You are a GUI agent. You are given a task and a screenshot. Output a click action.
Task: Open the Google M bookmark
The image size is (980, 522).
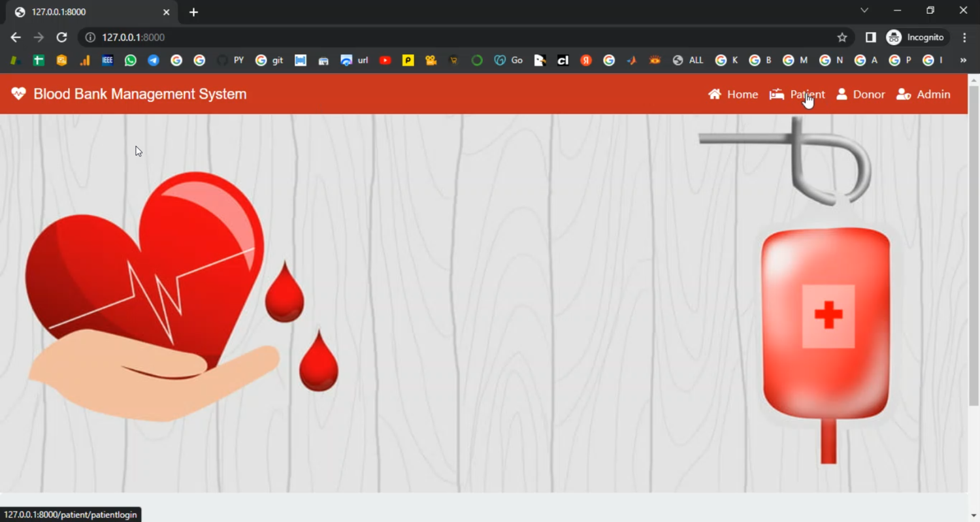click(795, 60)
